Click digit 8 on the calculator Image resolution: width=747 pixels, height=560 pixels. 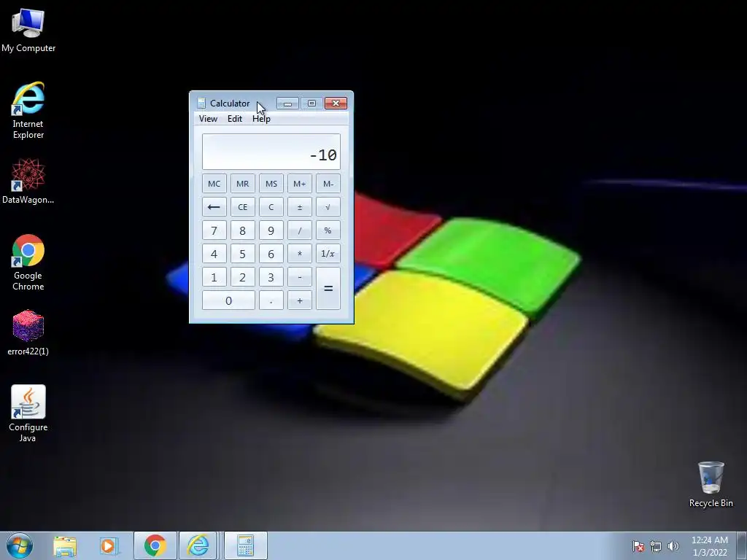click(x=242, y=230)
